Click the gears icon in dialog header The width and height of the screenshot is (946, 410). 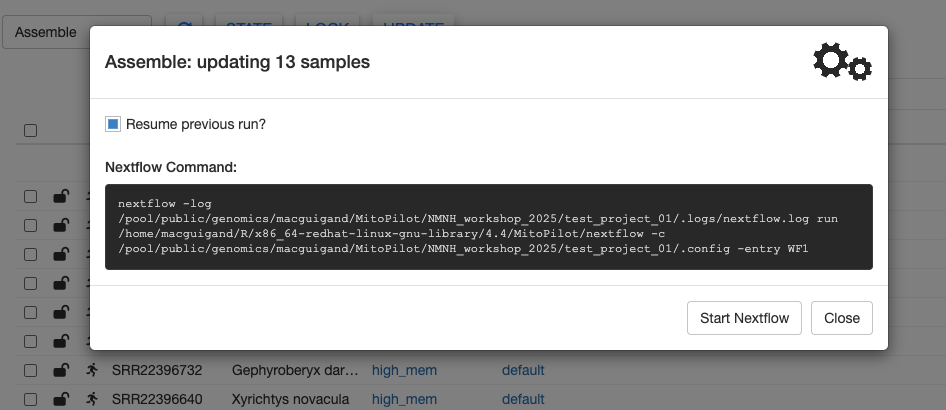(842, 62)
